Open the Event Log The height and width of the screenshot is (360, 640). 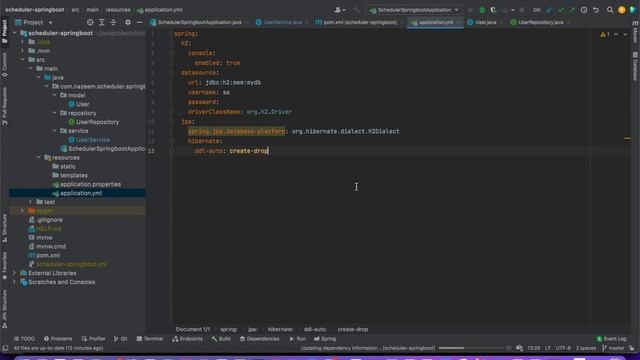coord(611,339)
